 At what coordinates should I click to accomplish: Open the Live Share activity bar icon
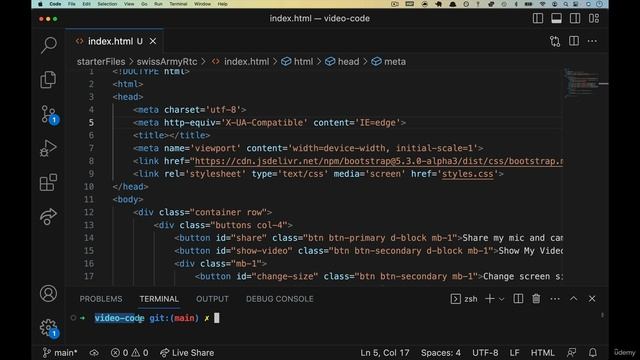pyautogui.click(x=48, y=216)
